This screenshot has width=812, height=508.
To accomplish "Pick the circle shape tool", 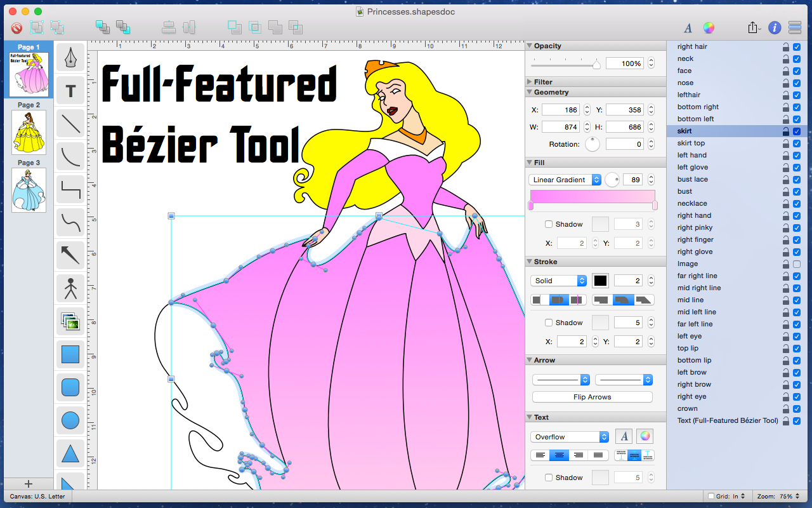I will click(70, 420).
